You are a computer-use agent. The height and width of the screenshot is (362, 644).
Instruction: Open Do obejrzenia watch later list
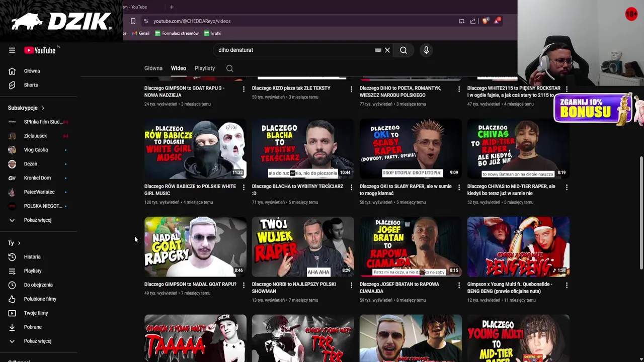click(x=38, y=285)
